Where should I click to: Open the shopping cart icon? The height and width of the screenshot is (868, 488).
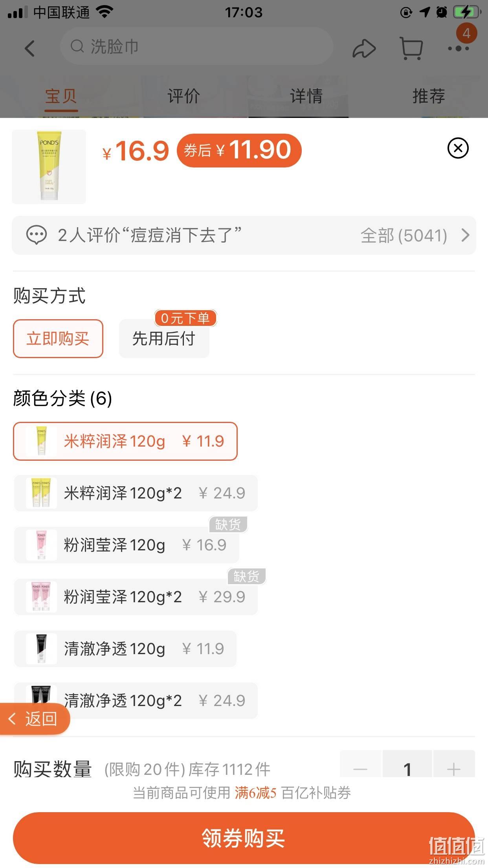411,48
